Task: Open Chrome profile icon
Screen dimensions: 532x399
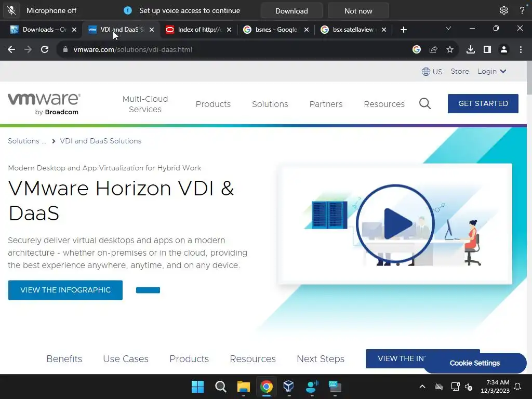Action: pos(504,49)
